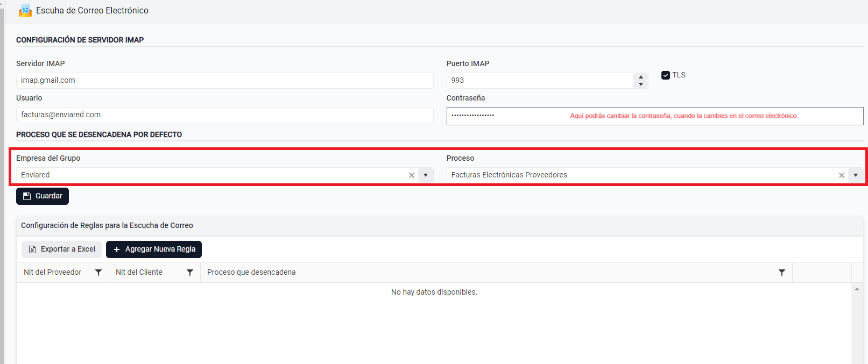The width and height of the screenshot is (868, 364).
Task: Clear the Empresa del Grupo selection
Action: click(x=412, y=175)
